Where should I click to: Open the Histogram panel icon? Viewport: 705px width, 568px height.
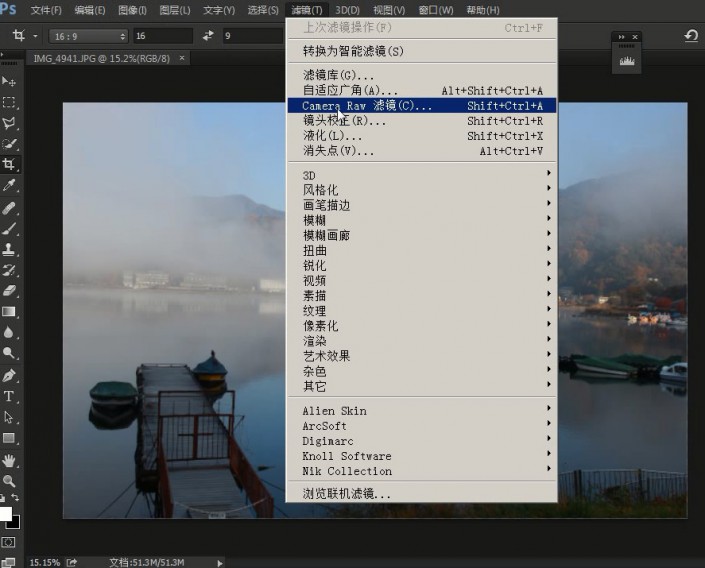click(x=627, y=60)
